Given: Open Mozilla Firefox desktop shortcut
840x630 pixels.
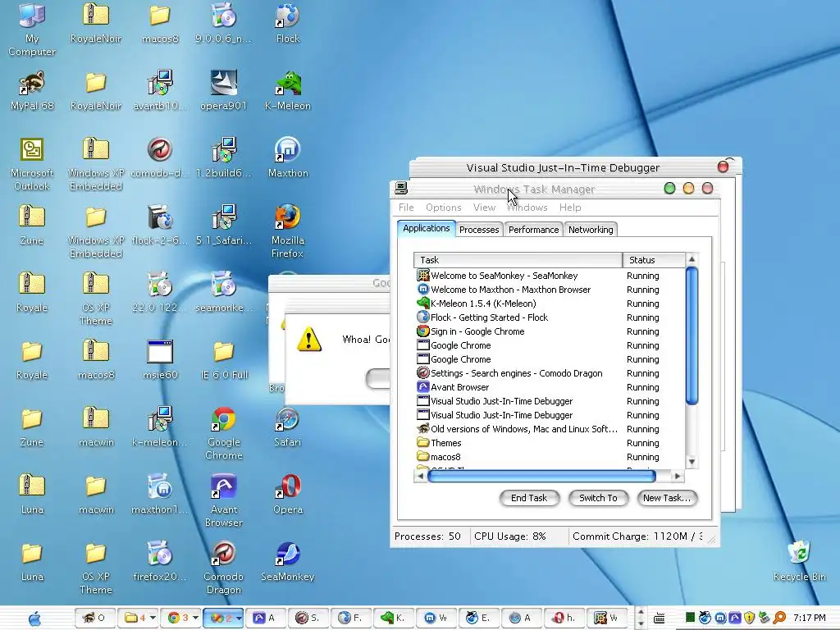Looking at the screenshot, I should pyautogui.click(x=288, y=231).
